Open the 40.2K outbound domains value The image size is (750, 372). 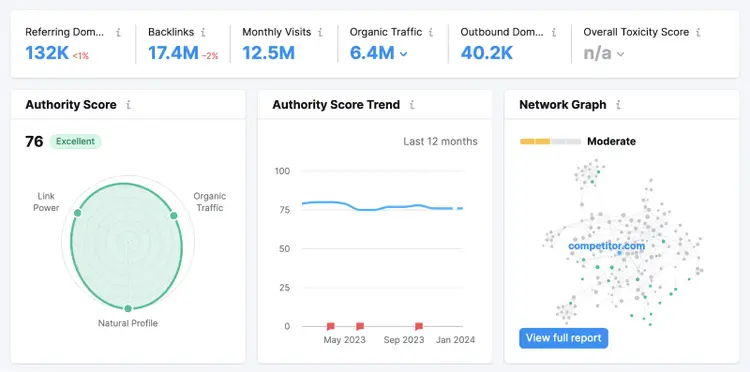[486, 53]
